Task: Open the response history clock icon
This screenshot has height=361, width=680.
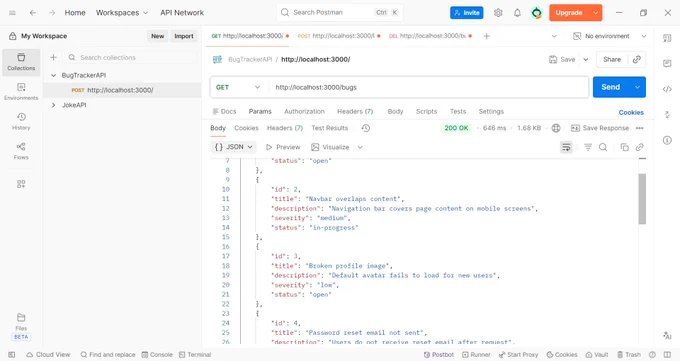Action: pos(366,128)
